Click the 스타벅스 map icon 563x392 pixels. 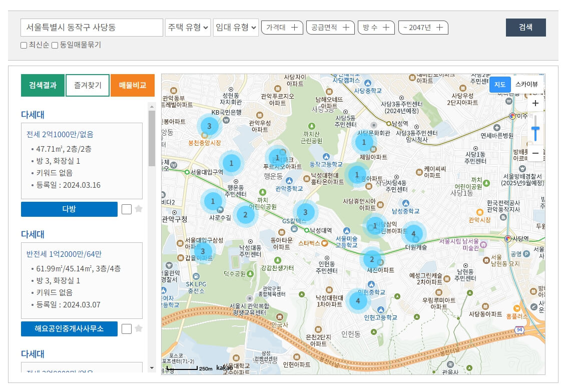click(325, 243)
